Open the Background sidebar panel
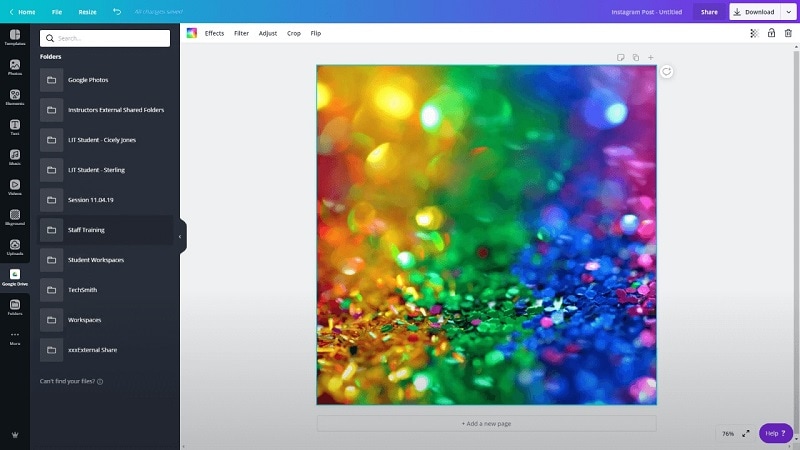Screen dimensions: 800x450 coord(15,217)
